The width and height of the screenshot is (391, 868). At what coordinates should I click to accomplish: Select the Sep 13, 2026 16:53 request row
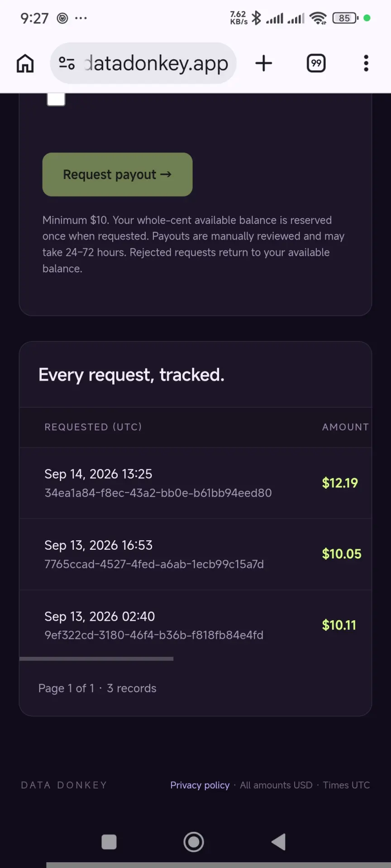point(195,554)
